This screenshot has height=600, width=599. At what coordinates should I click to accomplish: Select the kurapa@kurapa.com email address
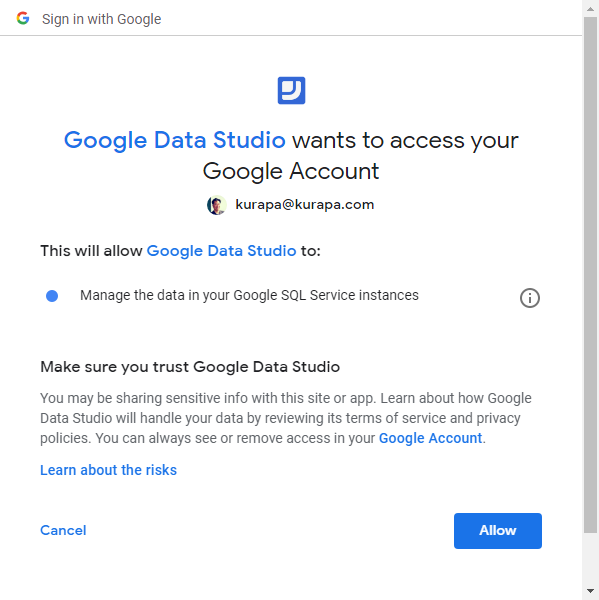click(x=305, y=205)
